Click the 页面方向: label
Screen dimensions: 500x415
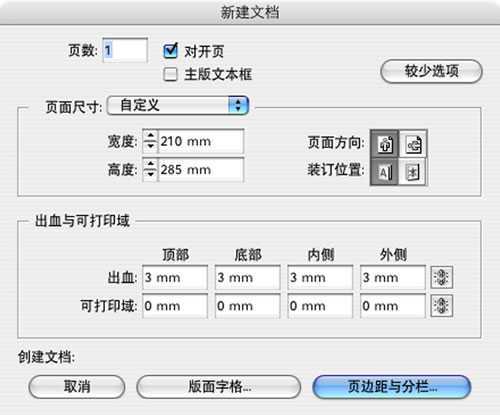336,143
